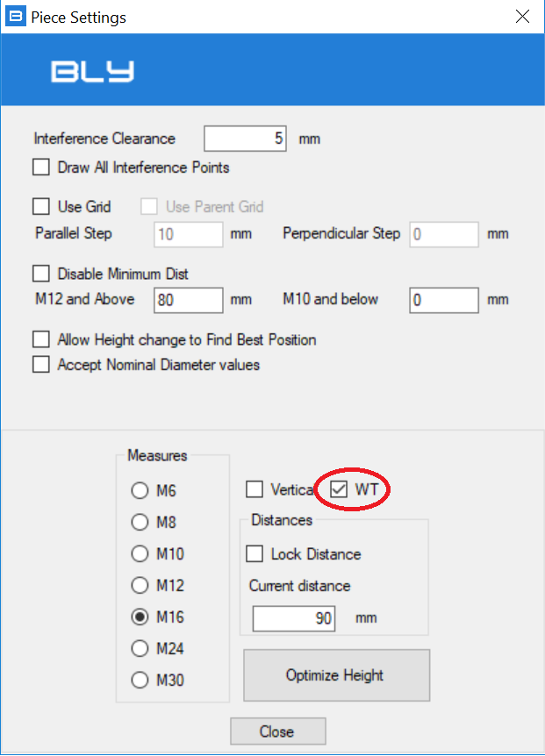
Task: Enable Allow Height change to Find Best Position
Action: 41,339
